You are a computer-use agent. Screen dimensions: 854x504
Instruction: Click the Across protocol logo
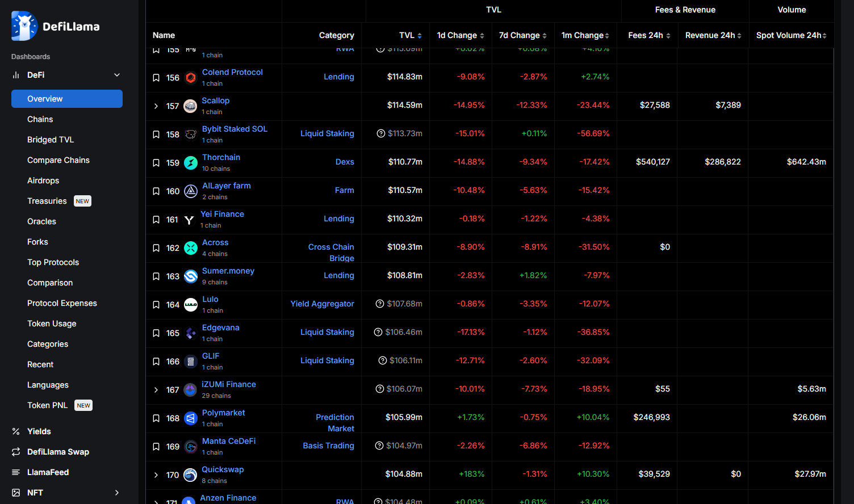click(x=191, y=248)
